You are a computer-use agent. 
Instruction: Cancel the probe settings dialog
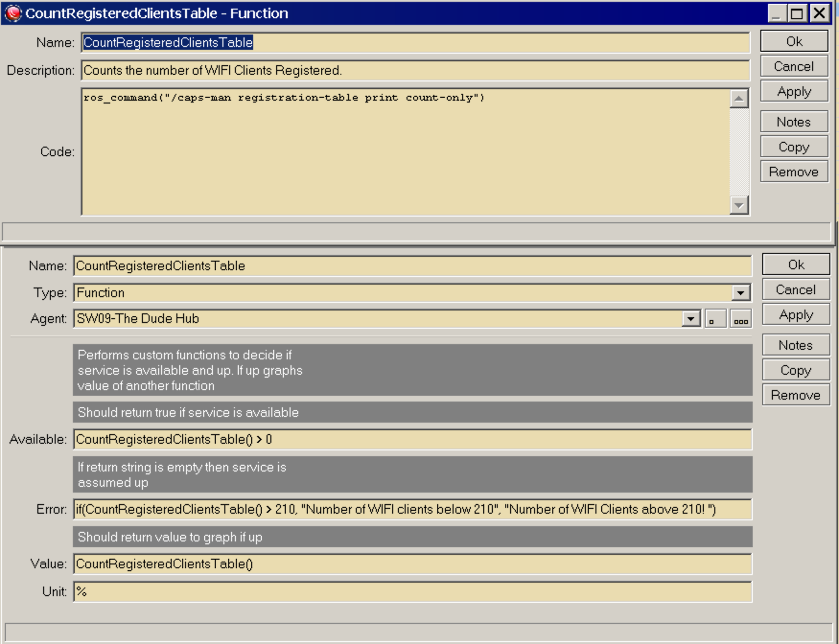tap(795, 289)
